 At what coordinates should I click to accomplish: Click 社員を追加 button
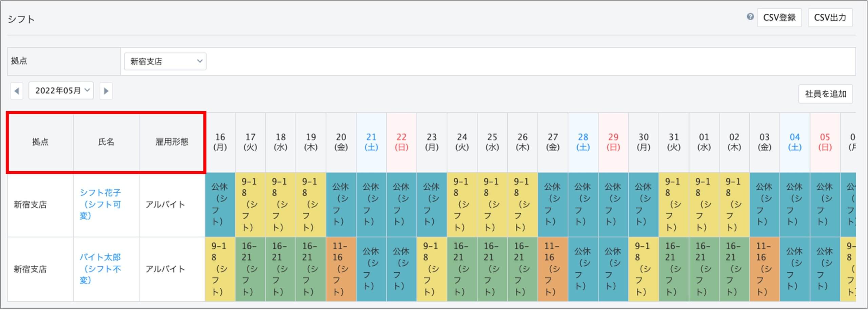click(826, 94)
